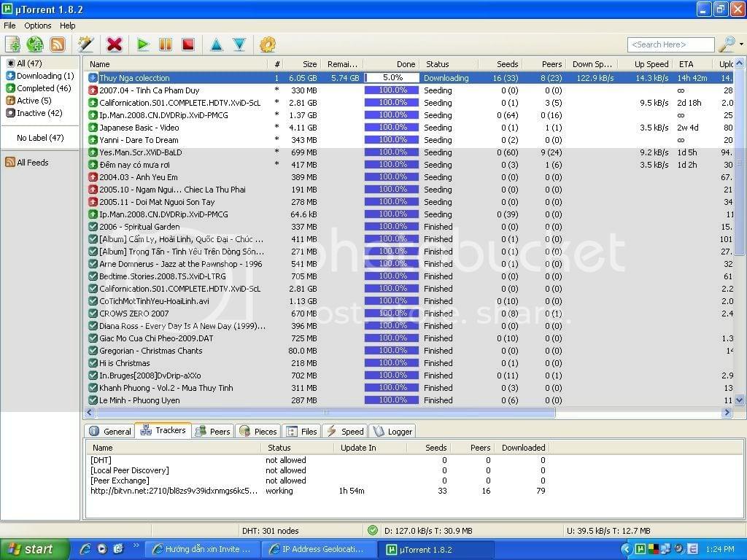Open the File menu
The image size is (747, 560).
(9, 26)
